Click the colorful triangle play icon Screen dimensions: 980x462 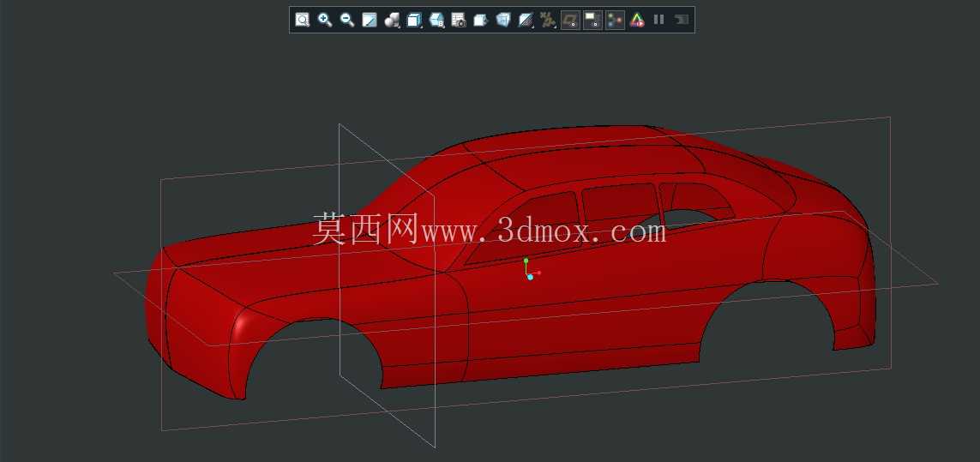[x=637, y=20]
